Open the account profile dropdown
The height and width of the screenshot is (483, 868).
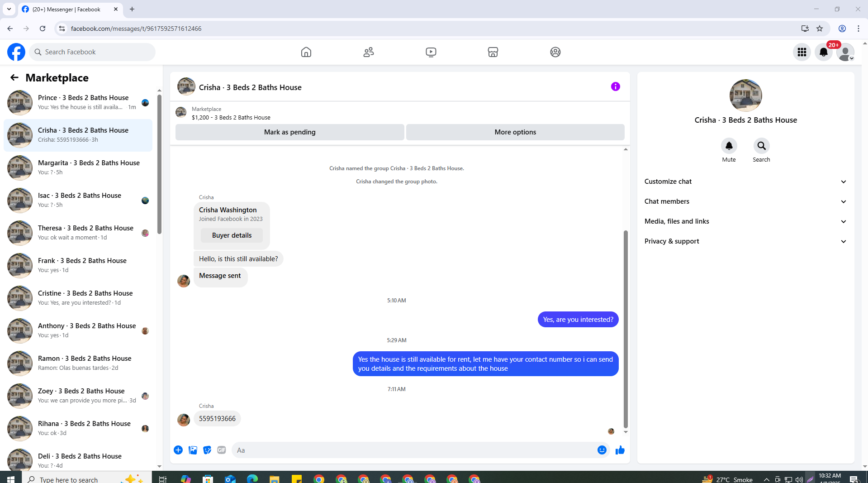click(x=845, y=52)
